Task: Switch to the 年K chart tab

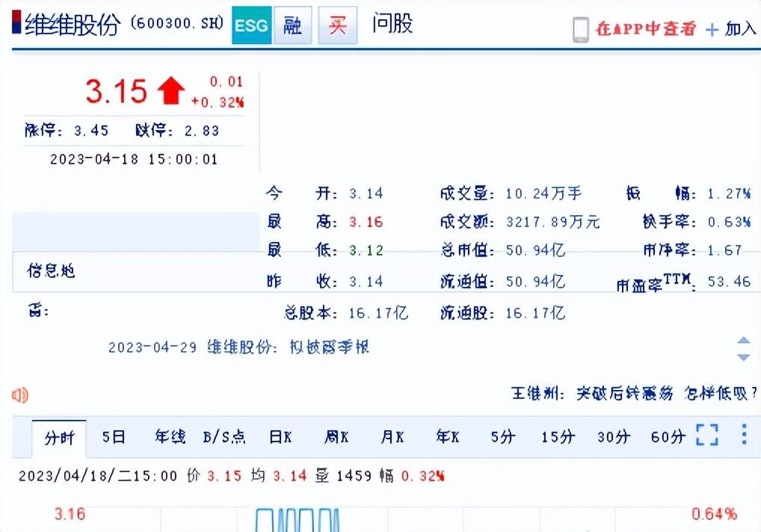Action: 448,437
